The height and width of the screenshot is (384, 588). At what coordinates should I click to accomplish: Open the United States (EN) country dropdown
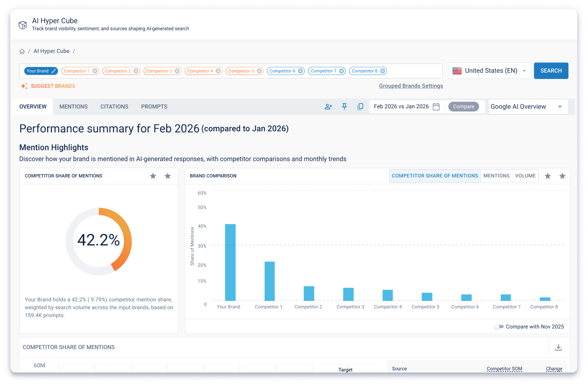coord(490,71)
